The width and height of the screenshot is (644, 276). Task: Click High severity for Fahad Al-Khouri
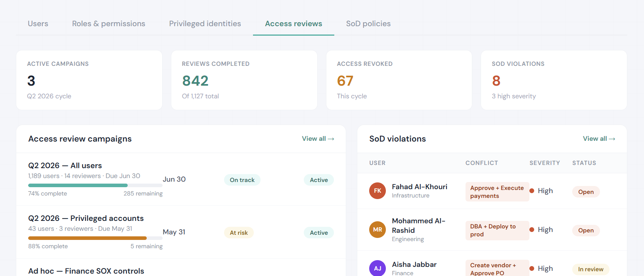[x=541, y=191]
